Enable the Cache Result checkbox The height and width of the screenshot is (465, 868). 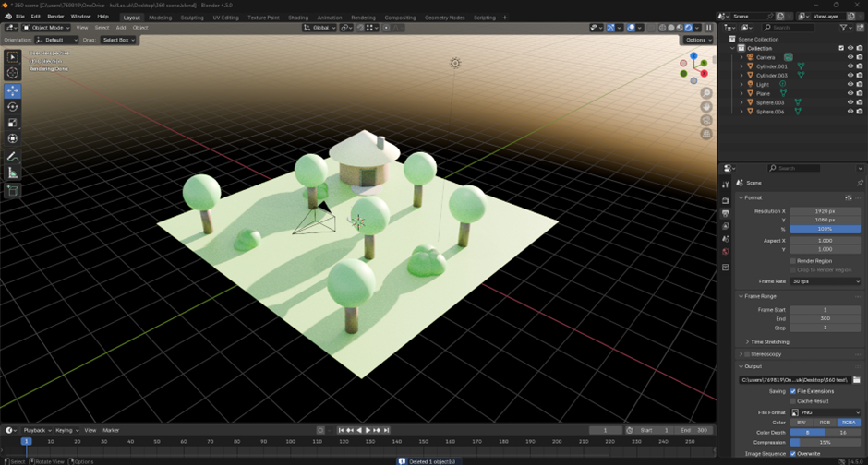point(792,401)
